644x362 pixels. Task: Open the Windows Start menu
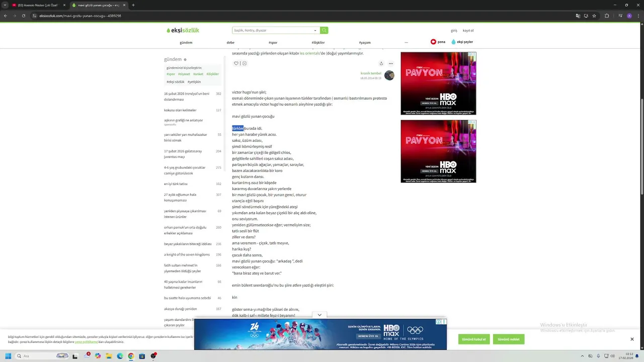(x=8, y=356)
